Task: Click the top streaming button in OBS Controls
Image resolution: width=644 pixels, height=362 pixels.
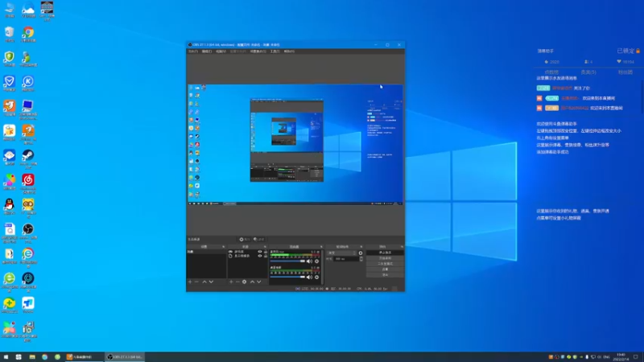Action: click(385, 253)
